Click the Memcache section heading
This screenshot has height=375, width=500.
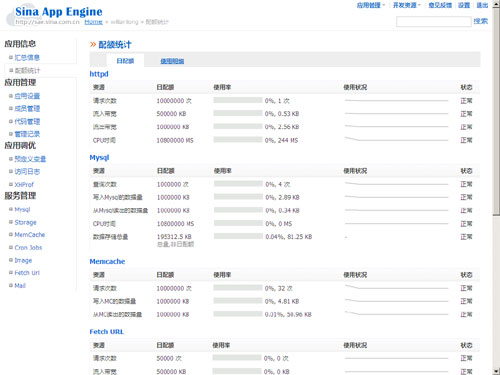(x=107, y=262)
